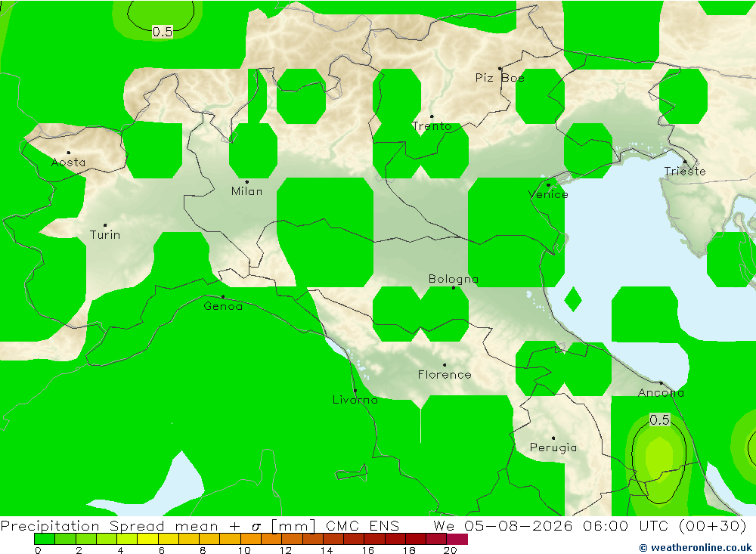Click the 'We 05-08-2026' date text
This screenshot has height=554, width=756.
pos(503,525)
